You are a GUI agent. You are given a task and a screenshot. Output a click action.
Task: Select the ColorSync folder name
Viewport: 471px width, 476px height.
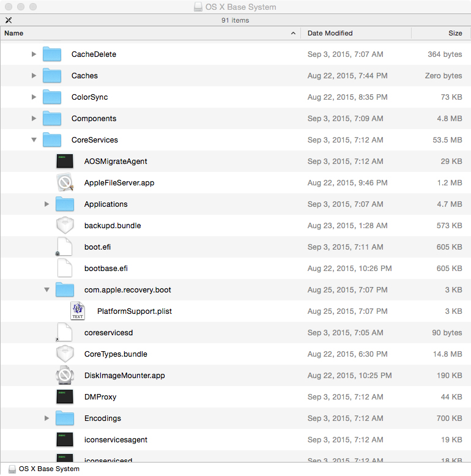pos(89,97)
